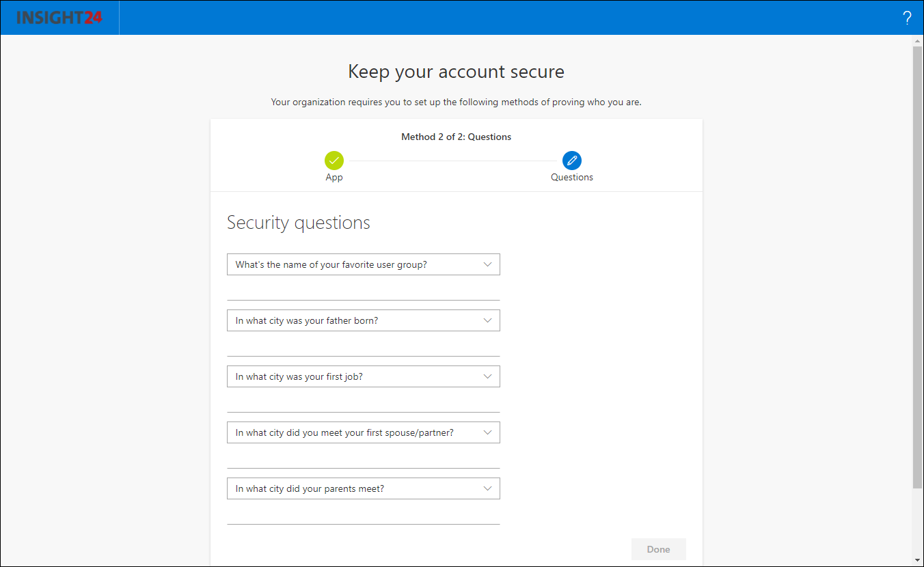Click the help question mark icon
Screen dimensions: 924x567
(x=907, y=18)
